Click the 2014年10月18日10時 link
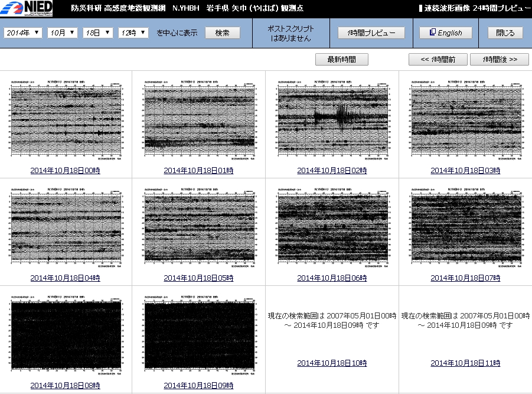The image size is (532, 394). click(x=332, y=363)
